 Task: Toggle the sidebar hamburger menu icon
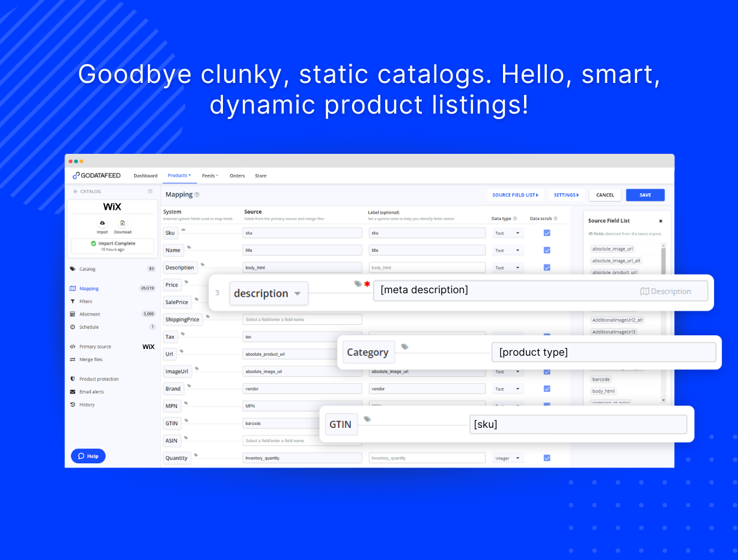click(x=150, y=191)
